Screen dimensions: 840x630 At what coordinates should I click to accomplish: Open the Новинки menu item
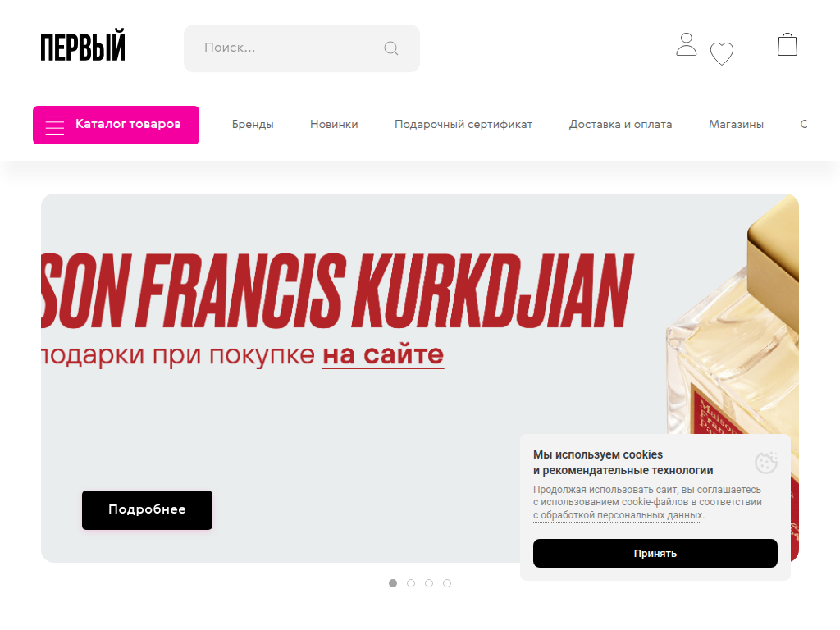coord(334,125)
